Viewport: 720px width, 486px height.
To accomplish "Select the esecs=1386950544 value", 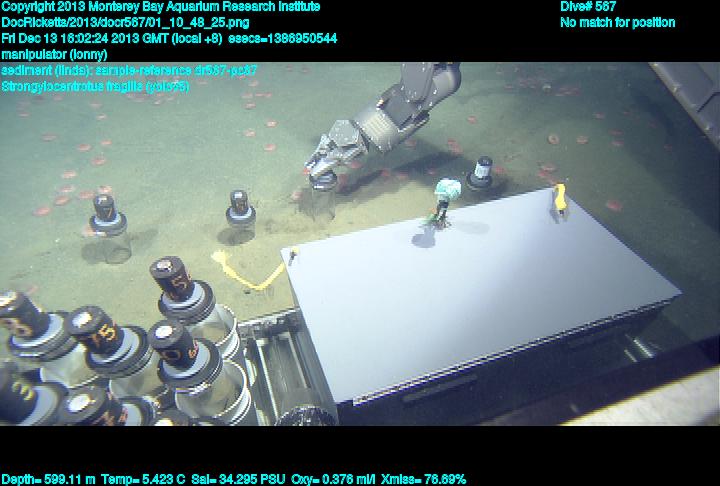I will pyautogui.click(x=282, y=38).
